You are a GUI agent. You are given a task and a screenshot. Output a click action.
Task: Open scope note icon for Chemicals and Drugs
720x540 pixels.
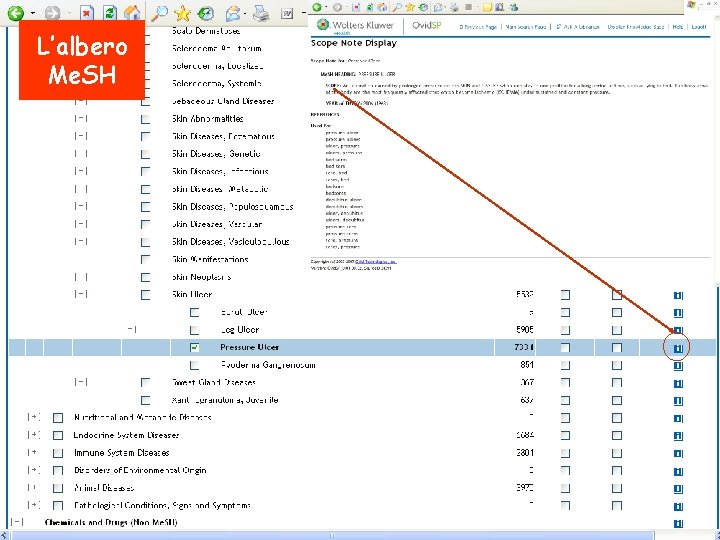tap(678, 523)
